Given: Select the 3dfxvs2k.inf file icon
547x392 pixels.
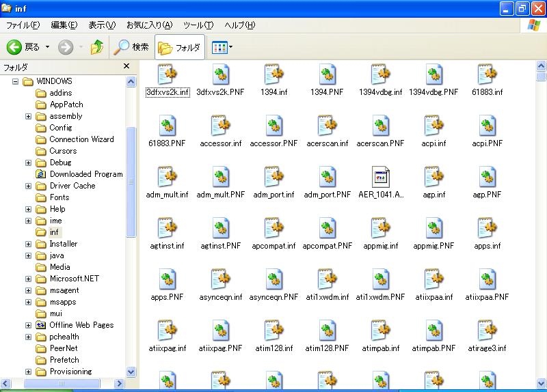Looking at the screenshot, I should coord(167,74).
